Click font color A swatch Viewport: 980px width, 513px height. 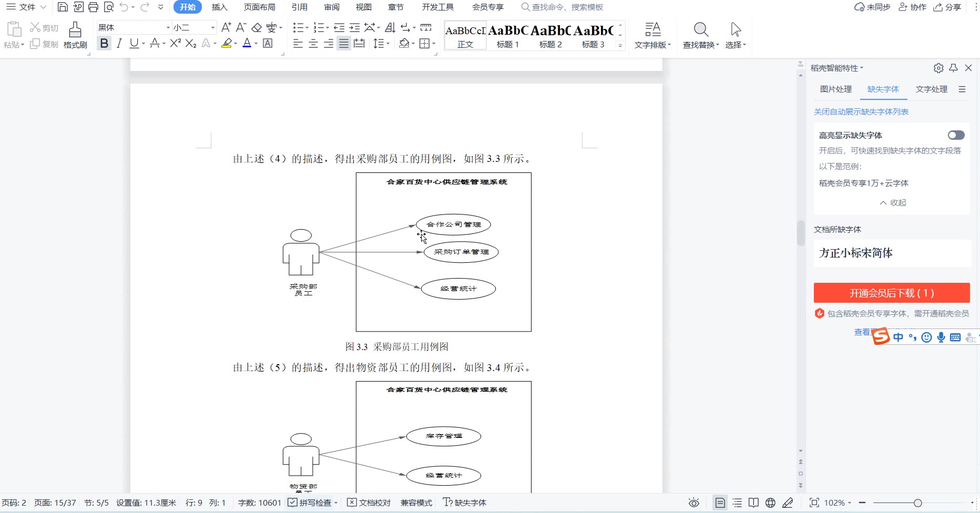click(x=247, y=44)
